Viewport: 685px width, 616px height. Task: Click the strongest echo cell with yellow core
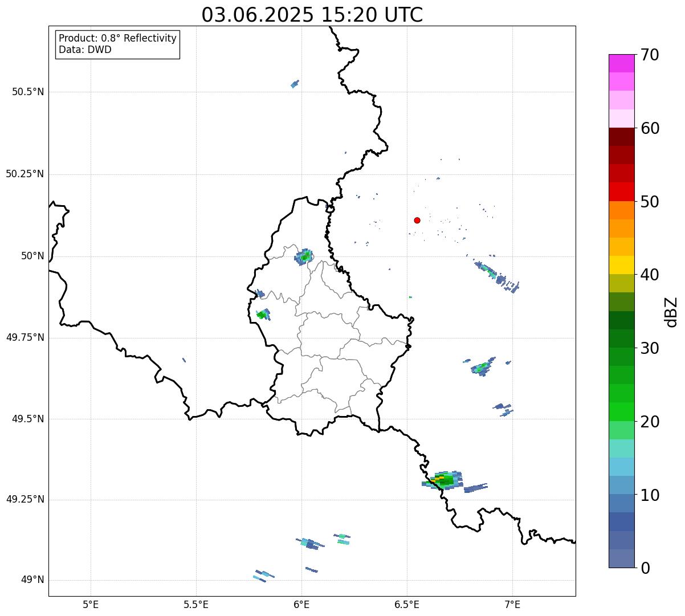click(443, 480)
